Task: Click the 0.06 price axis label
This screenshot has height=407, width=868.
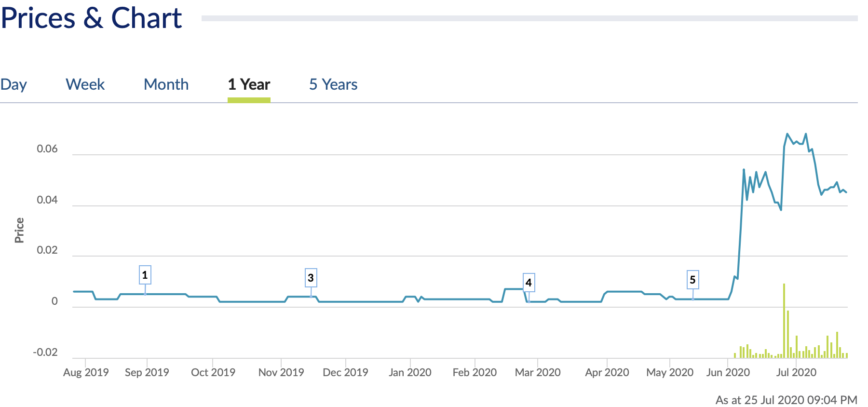Action: 47,149
